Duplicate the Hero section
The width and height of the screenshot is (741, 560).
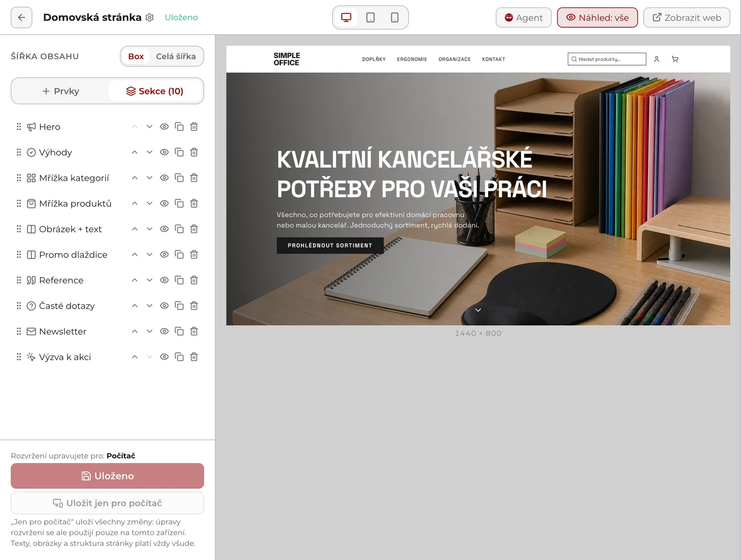click(x=179, y=127)
